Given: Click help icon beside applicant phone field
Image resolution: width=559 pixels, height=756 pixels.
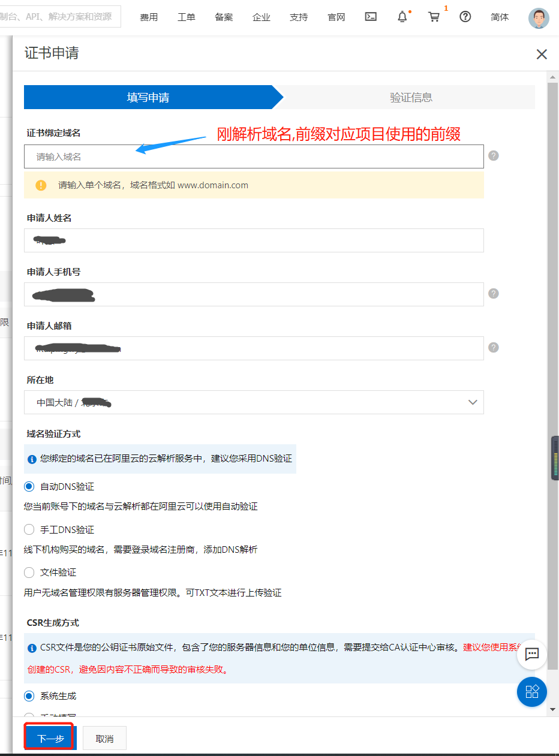Looking at the screenshot, I should point(494,294).
